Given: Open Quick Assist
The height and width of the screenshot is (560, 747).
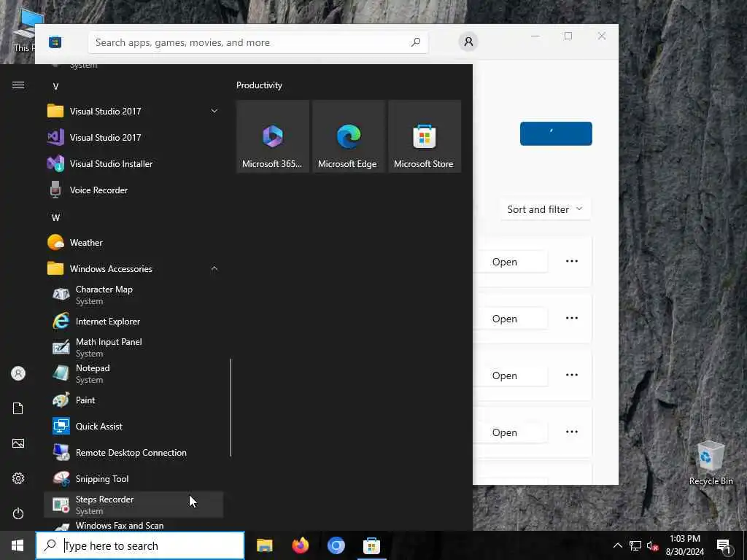Looking at the screenshot, I should (x=133, y=426).
